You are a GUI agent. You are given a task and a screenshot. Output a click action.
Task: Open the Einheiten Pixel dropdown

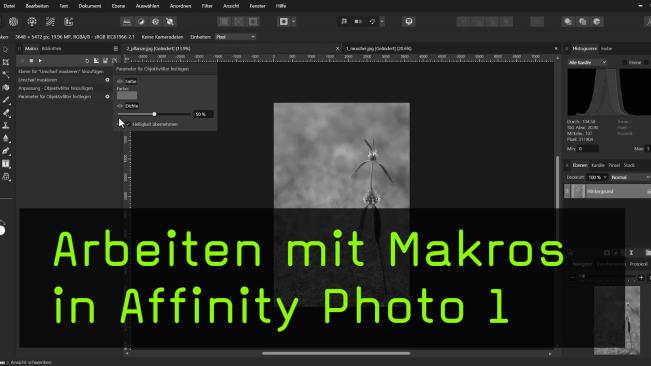(235, 37)
